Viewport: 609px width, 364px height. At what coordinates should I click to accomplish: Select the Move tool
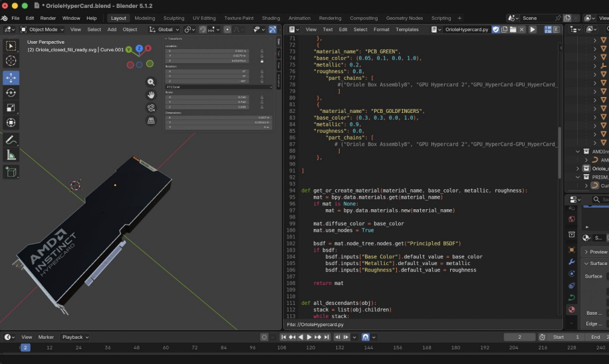click(x=11, y=78)
